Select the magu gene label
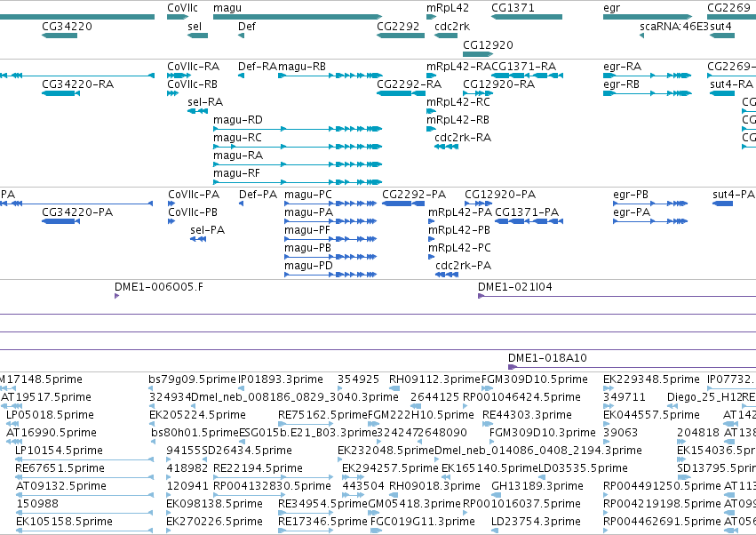 [227, 8]
